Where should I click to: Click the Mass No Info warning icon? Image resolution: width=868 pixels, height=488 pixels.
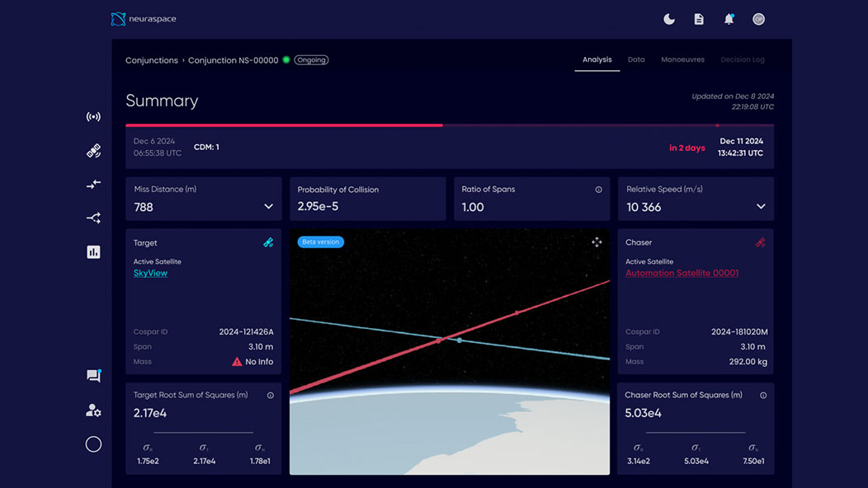[x=237, y=362]
